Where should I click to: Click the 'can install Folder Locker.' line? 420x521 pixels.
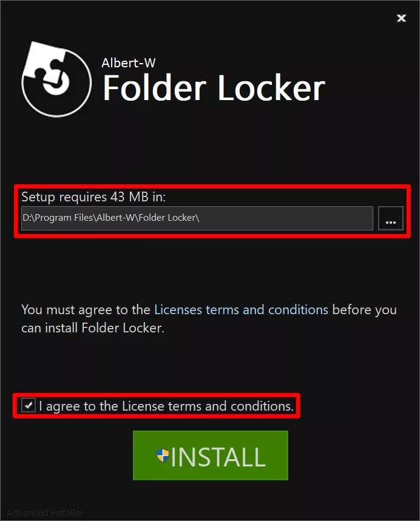point(93,328)
